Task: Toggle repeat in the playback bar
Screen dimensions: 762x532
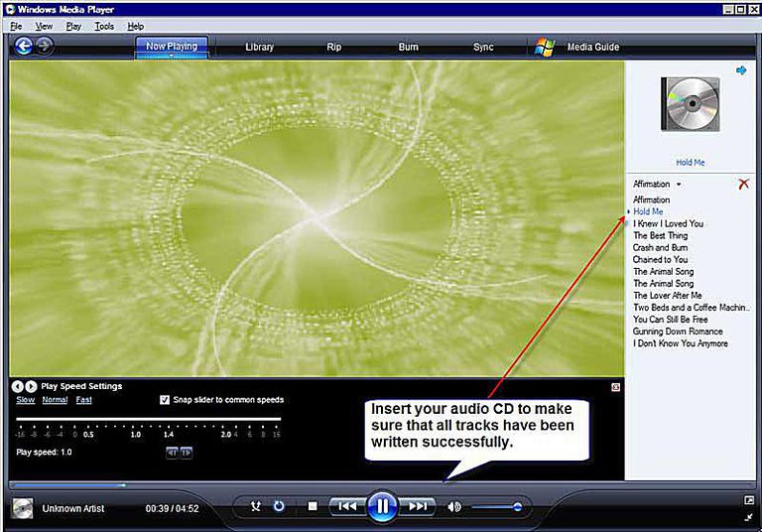Action: point(279,506)
